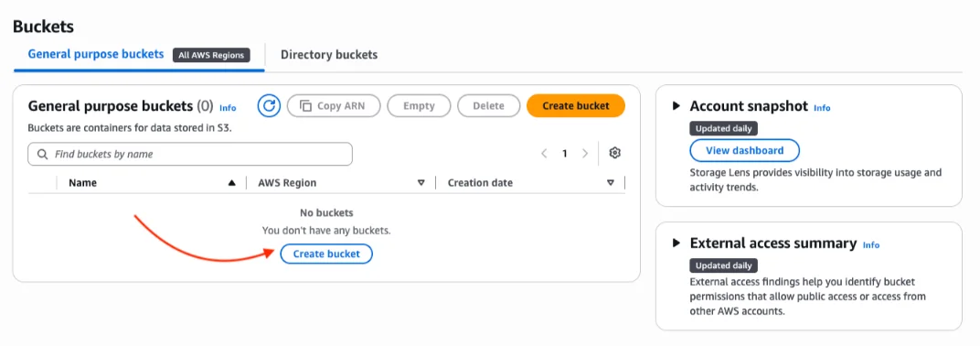This screenshot has width=980, height=346.
Task: Go to previous page chevron
Action: [x=544, y=153]
